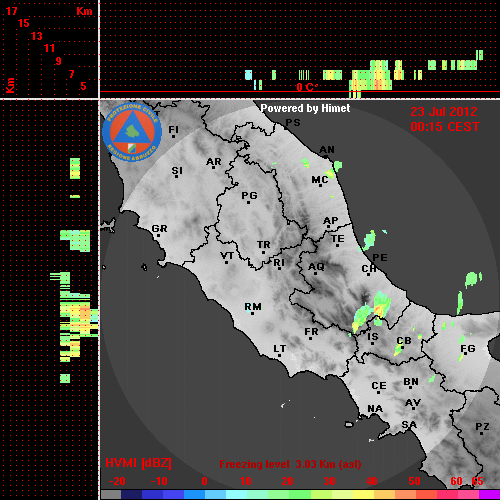The image size is (500, 500).
Task: Click the '15' km height label
Action: tap(24, 23)
